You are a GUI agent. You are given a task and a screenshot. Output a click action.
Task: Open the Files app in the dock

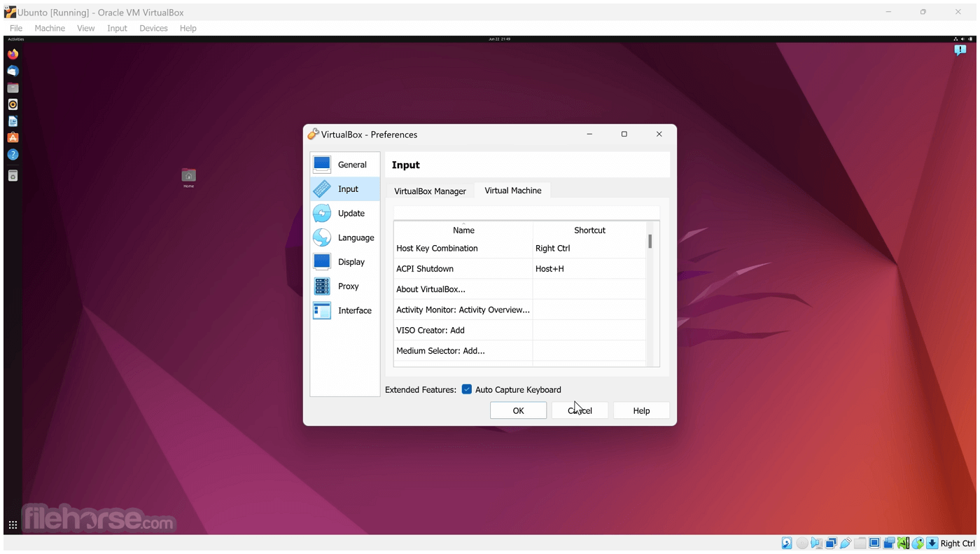point(13,88)
